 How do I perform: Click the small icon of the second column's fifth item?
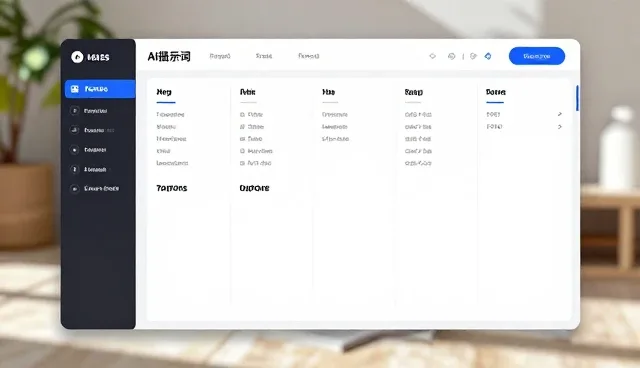point(242,163)
